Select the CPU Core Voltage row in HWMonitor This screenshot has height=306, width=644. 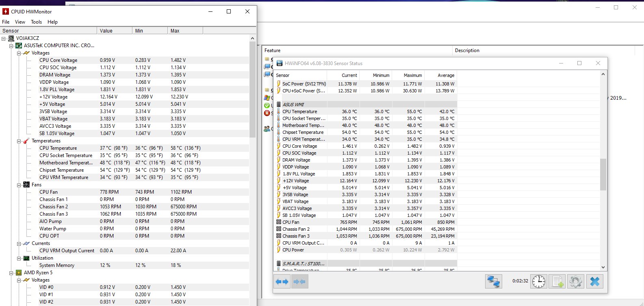(x=58, y=60)
